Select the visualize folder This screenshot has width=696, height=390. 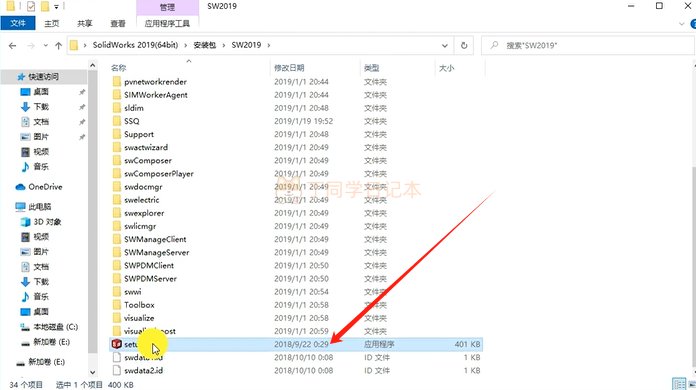pos(139,318)
